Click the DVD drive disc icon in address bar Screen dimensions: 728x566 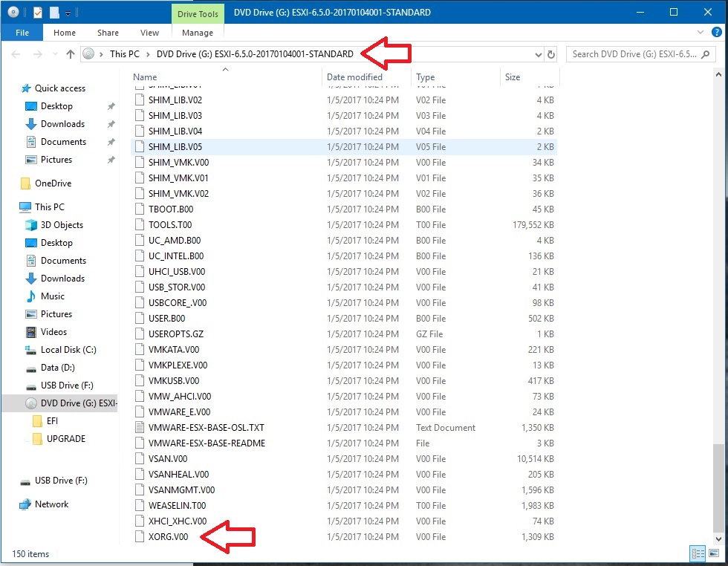[88, 54]
